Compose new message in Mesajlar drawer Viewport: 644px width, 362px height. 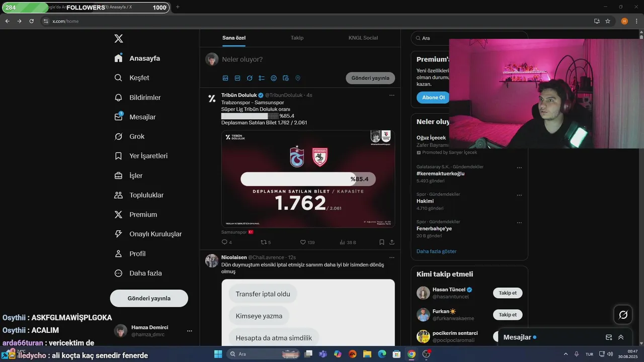[x=609, y=337]
